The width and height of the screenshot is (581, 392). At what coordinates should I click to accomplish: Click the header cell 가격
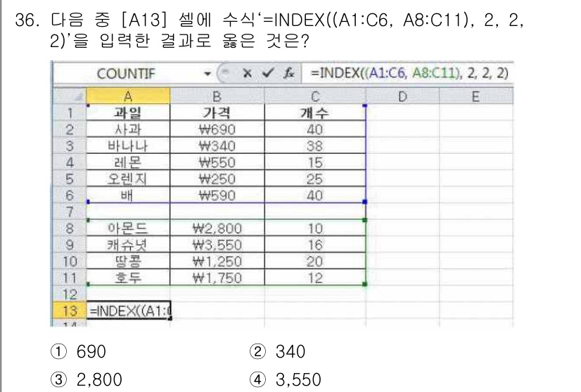click(217, 112)
